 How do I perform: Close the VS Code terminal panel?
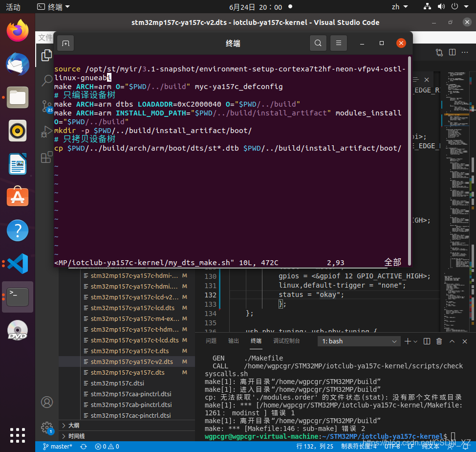point(464,341)
